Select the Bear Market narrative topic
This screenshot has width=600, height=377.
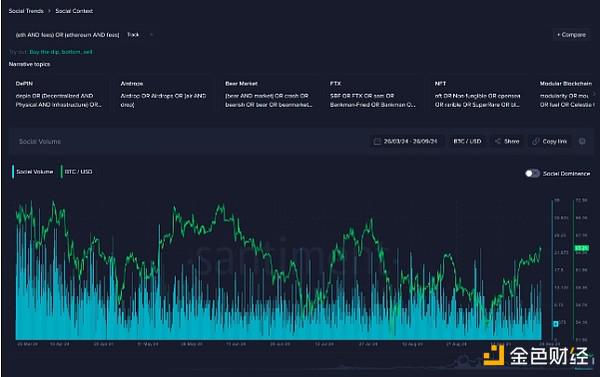269,94
